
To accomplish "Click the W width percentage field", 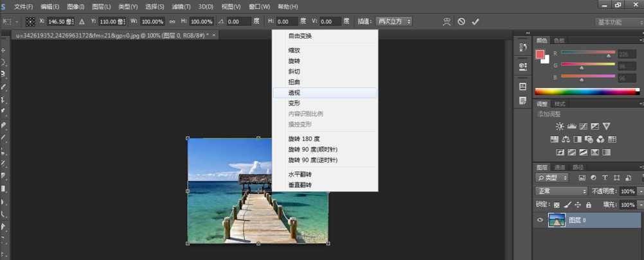I will (x=152, y=21).
